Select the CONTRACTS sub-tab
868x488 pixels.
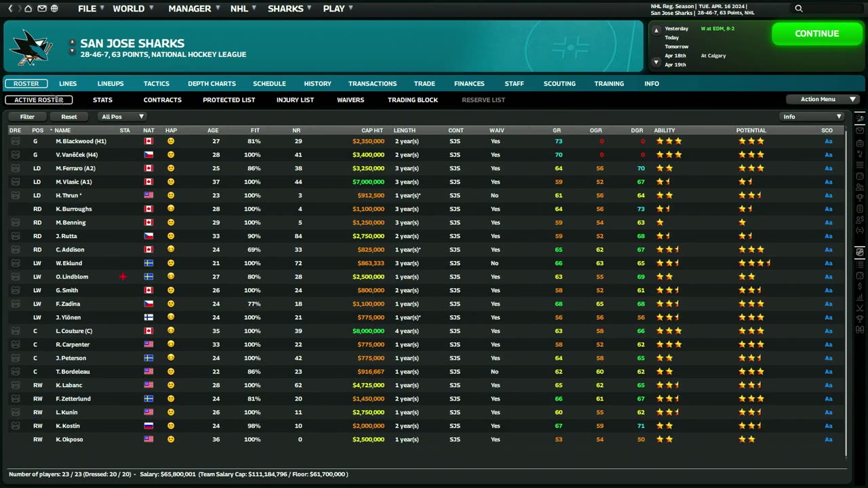point(163,100)
